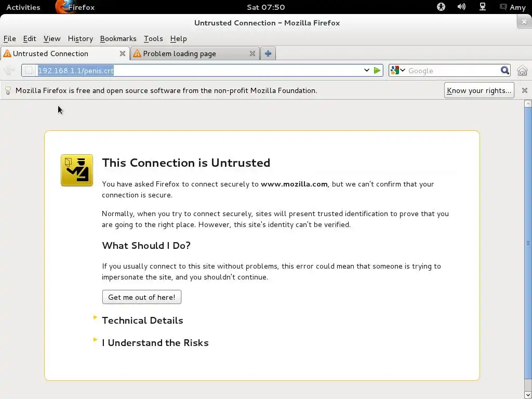Screen dimensions: 532x399
Task: Open the Tools menu
Action: click(153, 38)
